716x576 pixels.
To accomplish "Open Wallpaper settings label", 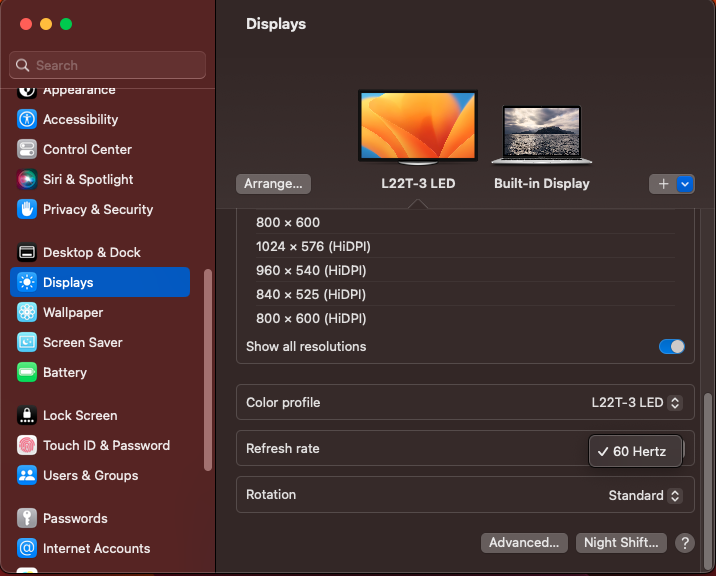I will [73, 312].
